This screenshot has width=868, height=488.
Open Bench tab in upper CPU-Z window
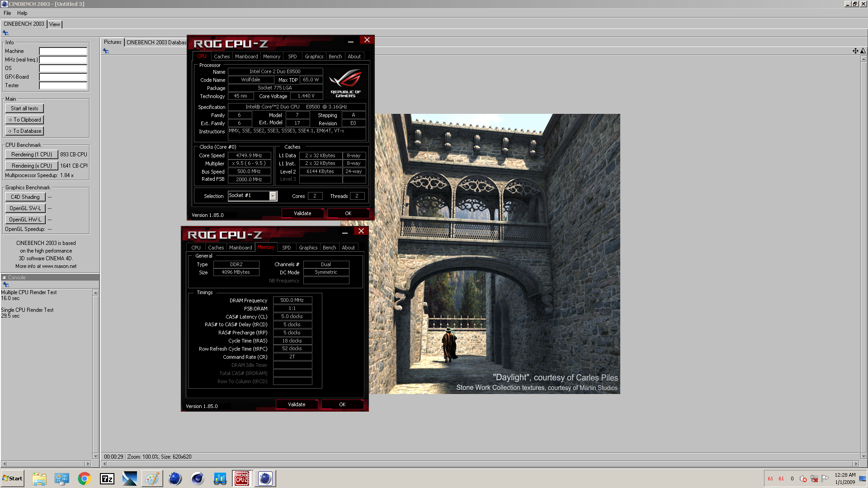(335, 56)
